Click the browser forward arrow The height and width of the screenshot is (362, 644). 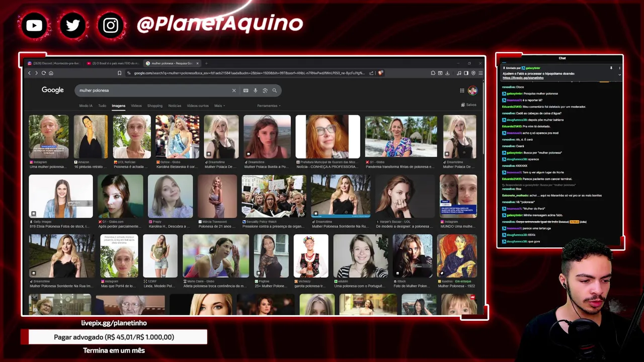pyautogui.click(x=36, y=73)
